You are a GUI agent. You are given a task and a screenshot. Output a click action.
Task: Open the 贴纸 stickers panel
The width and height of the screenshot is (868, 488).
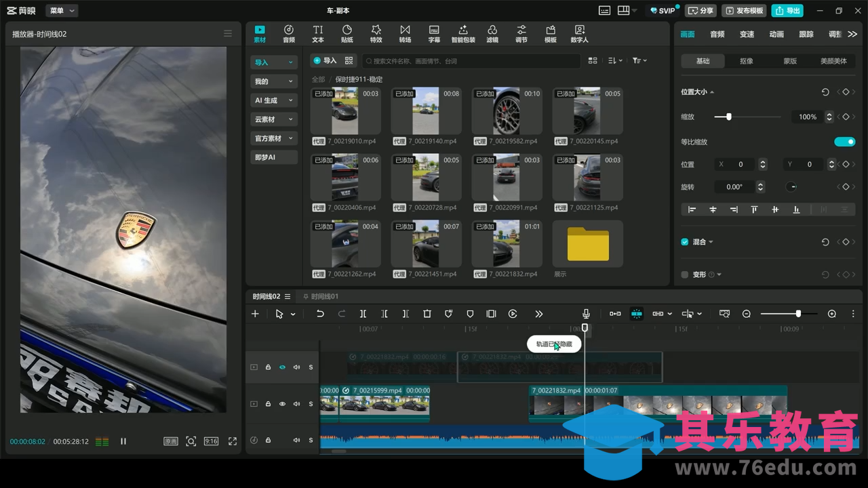(x=347, y=34)
